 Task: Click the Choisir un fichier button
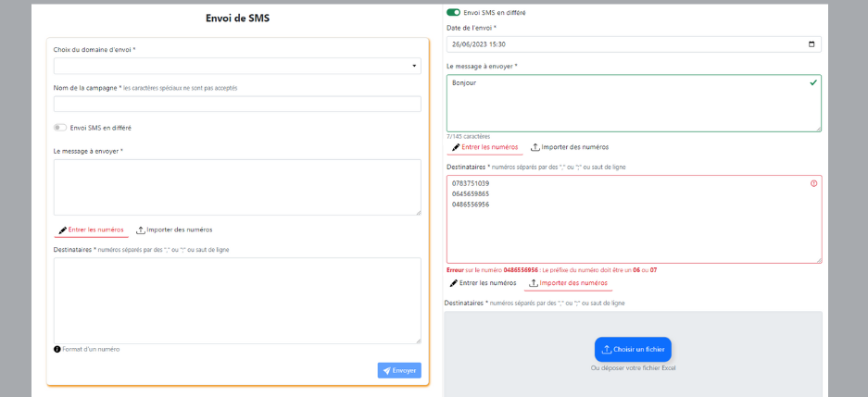pos(633,350)
